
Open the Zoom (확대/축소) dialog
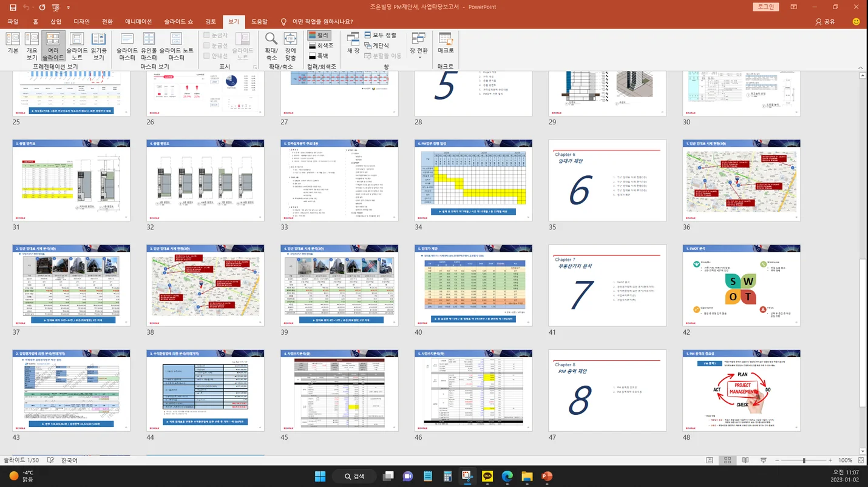pos(271,46)
